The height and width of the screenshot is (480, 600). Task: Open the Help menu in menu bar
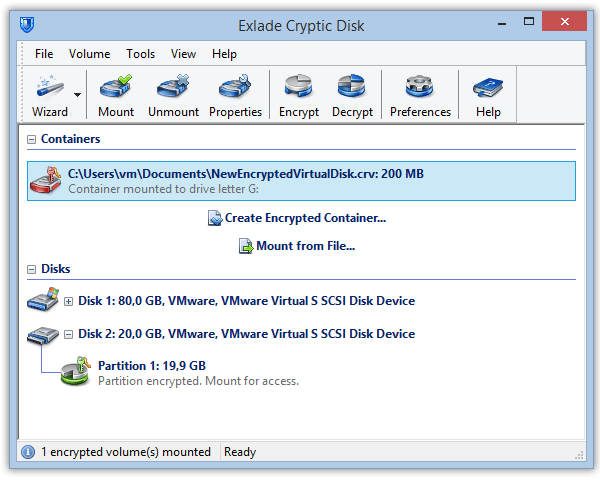224,54
